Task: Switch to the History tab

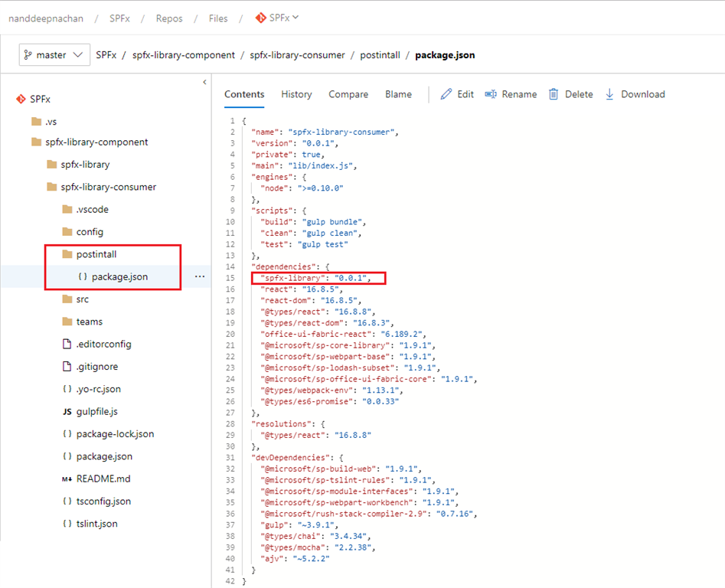Action: pyautogui.click(x=296, y=94)
